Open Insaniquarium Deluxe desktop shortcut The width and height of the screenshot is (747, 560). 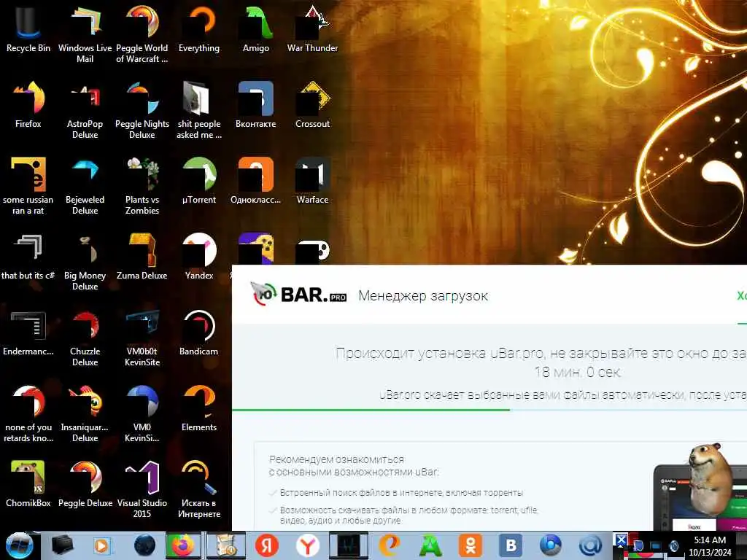(x=85, y=413)
